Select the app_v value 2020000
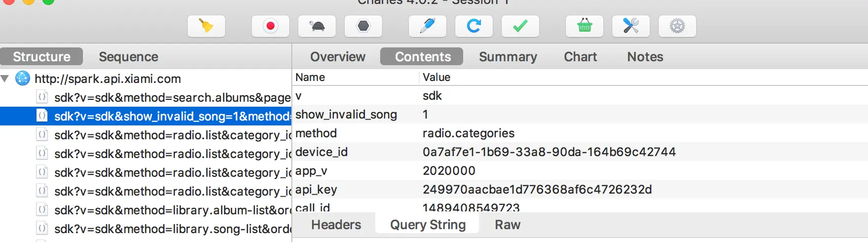The image size is (868, 242). click(x=449, y=171)
